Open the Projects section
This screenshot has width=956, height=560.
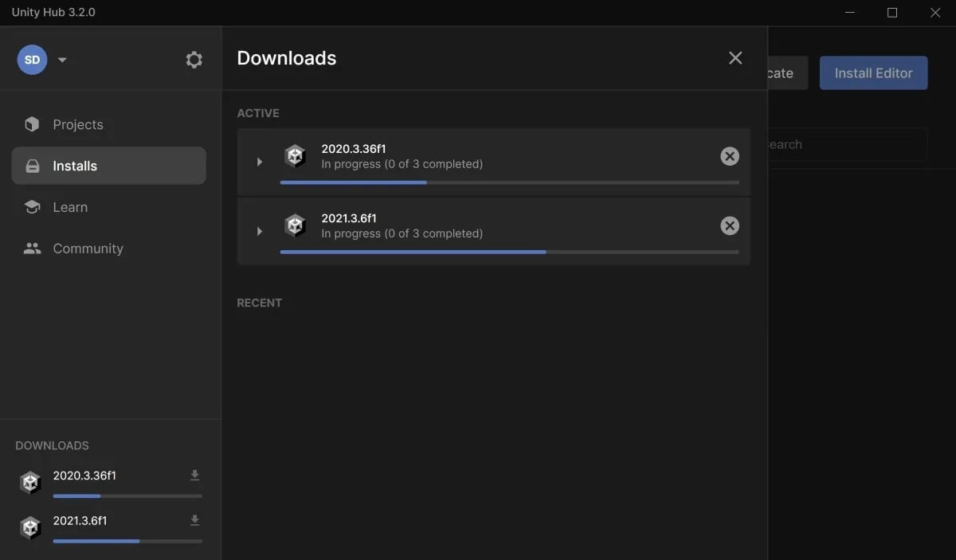(x=77, y=124)
